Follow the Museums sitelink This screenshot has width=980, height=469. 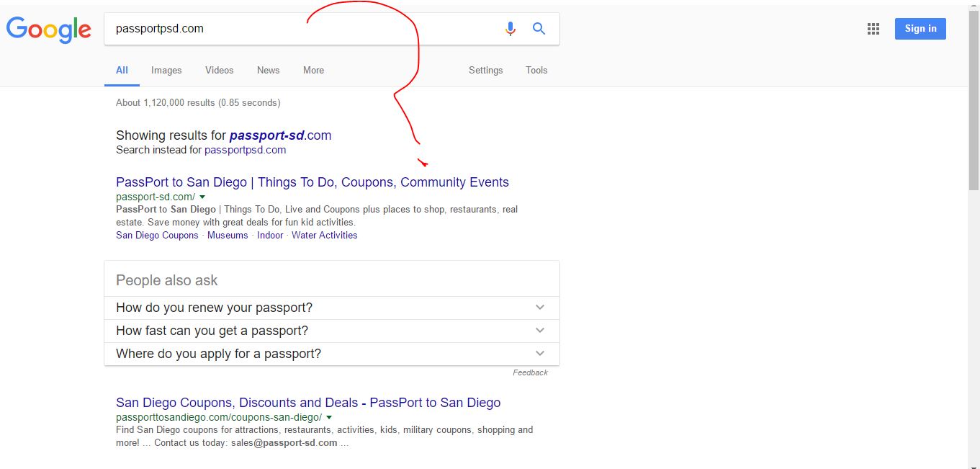(228, 235)
